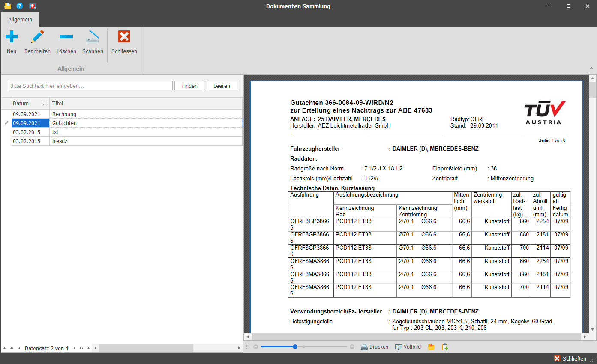Screen dimensions: 597x364
Task: Switch preview to Vollbild
Action: [x=408, y=347]
